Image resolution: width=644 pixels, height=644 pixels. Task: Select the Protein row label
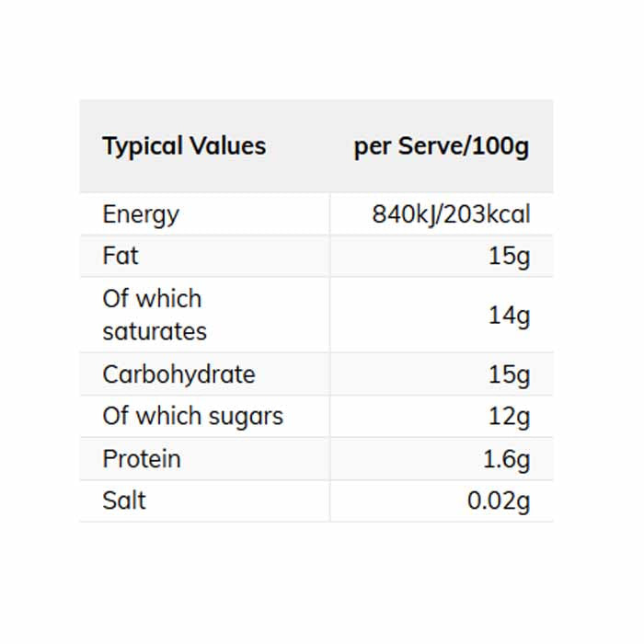141,458
